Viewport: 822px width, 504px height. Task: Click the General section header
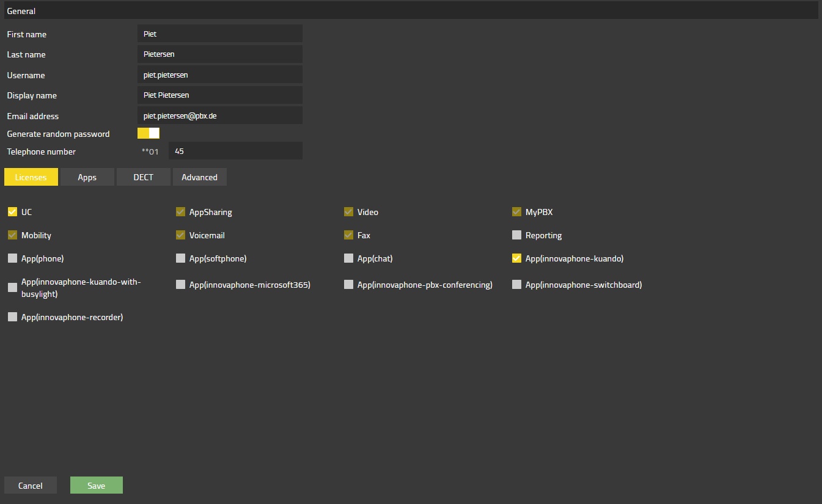click(x=411, y=10)
